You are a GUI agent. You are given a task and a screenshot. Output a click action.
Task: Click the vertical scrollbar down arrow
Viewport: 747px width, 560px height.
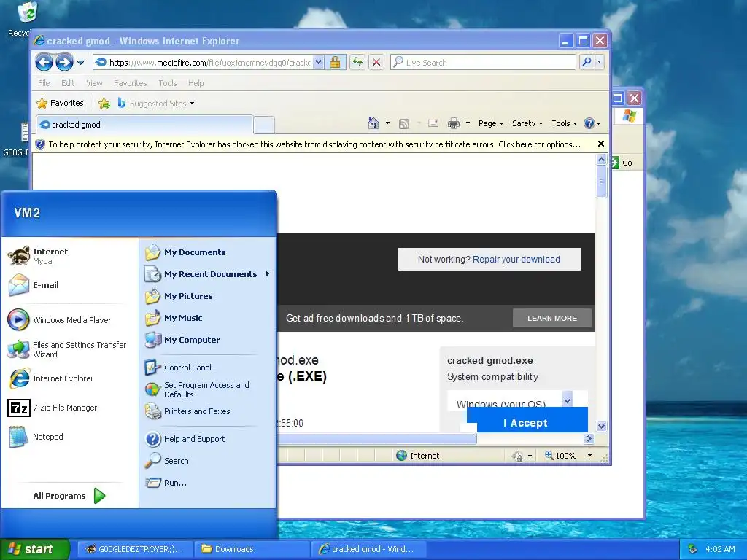pyautogui.click(x=601, y=426)
